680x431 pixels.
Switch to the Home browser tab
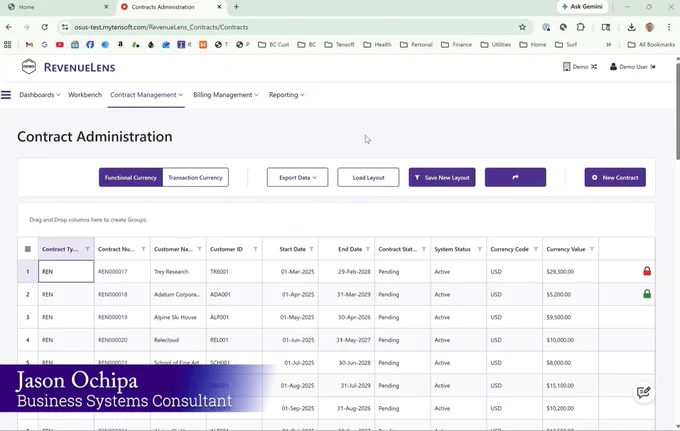coord(56,7)
